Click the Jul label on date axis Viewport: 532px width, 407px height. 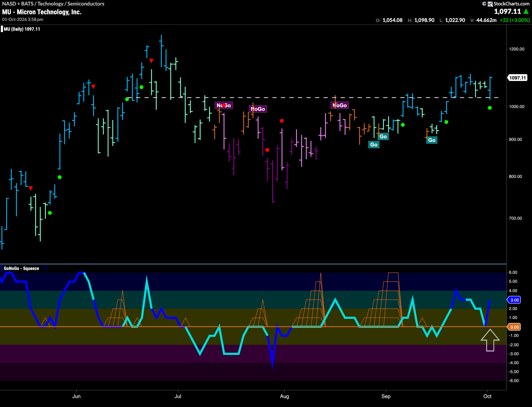click(x=178, y=396)
